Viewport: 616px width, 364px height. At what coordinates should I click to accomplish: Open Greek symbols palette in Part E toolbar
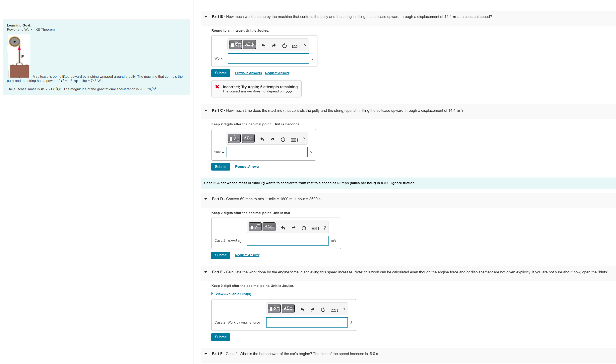click(x=288, y=308)
